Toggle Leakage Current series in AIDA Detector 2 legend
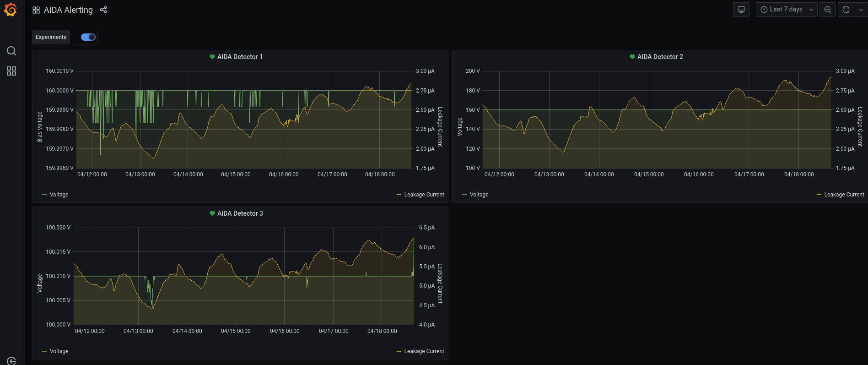 (844, 195)
